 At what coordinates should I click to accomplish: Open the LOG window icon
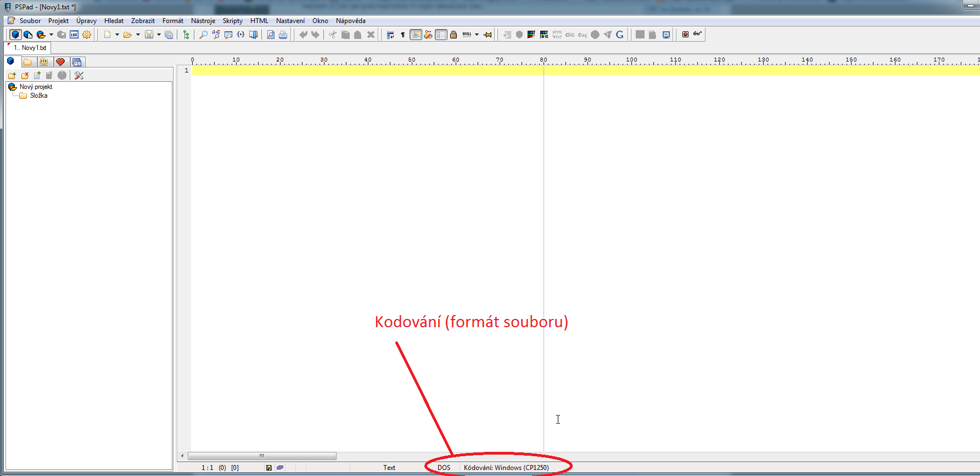[74, 35]
